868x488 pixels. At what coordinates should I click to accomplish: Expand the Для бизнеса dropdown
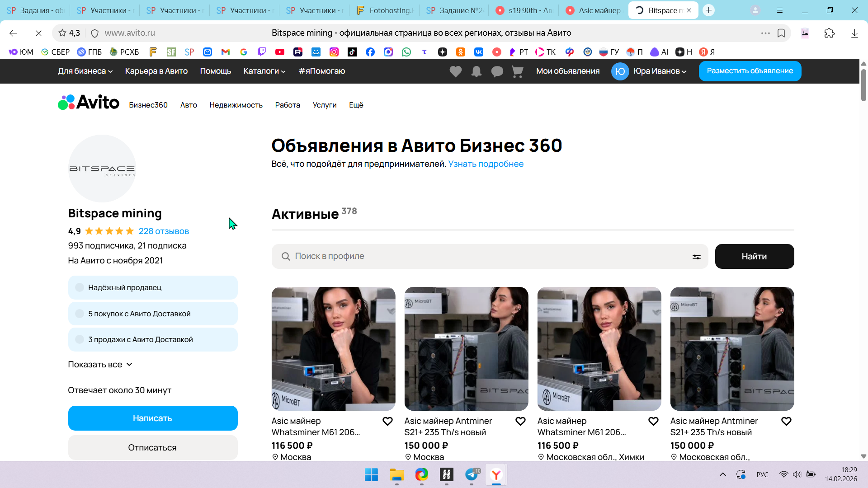tap(85, 71)
